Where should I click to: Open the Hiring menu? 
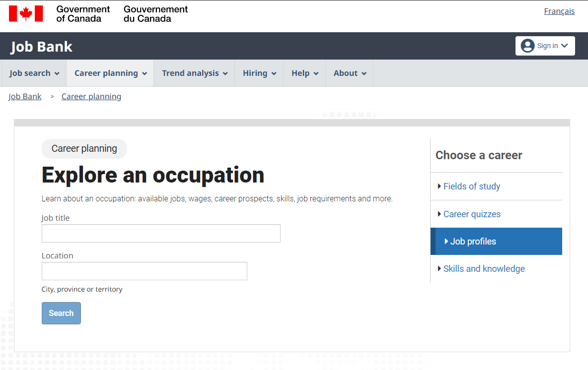pyautogui.click(x=259, y=73)
